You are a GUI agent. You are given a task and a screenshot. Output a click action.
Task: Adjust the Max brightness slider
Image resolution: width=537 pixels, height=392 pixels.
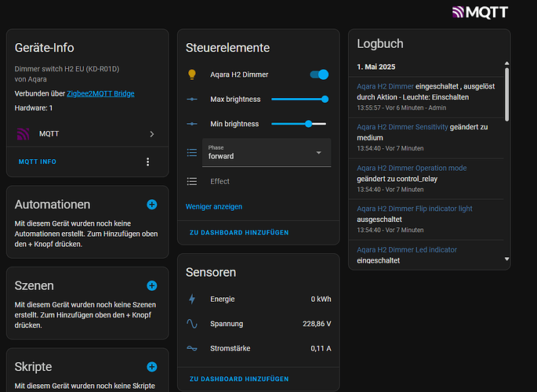pyautogui.click(x=299, y=100)
